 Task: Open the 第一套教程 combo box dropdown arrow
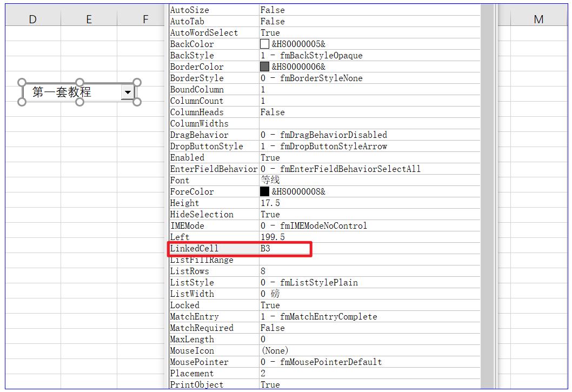pyautogui.click(x=128, y=92)
